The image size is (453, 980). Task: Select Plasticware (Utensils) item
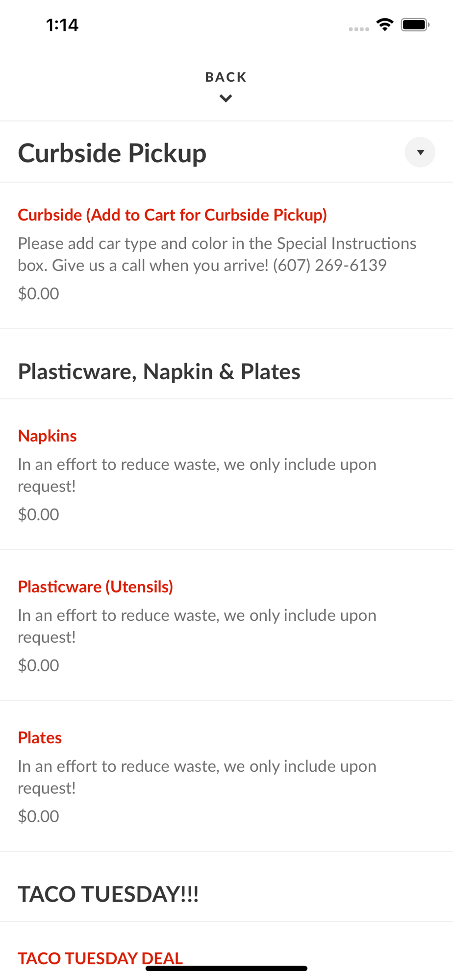[x=96, y=587]
